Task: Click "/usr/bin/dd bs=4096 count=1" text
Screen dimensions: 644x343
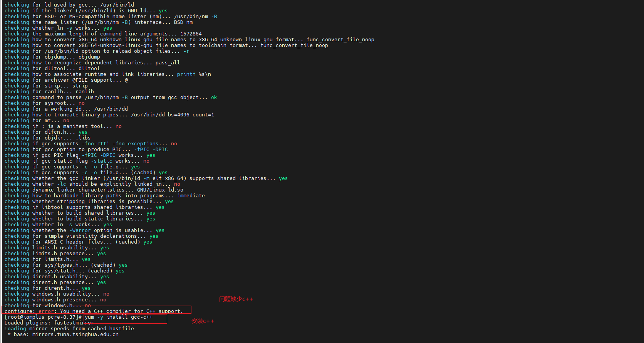Action: (172, 115)
